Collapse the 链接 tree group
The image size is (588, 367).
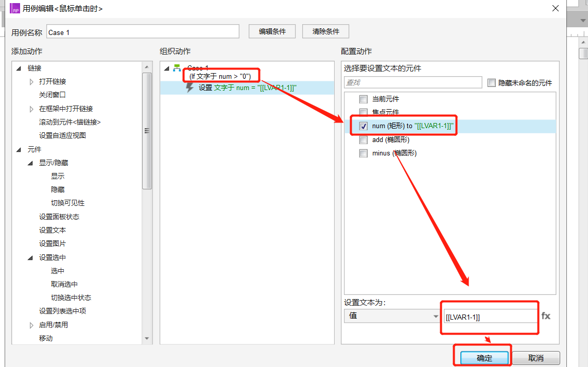(x=19, y=68)
